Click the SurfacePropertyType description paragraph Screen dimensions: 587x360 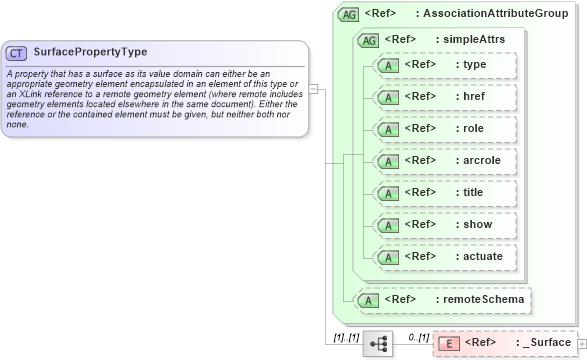(x=154, y=99)
